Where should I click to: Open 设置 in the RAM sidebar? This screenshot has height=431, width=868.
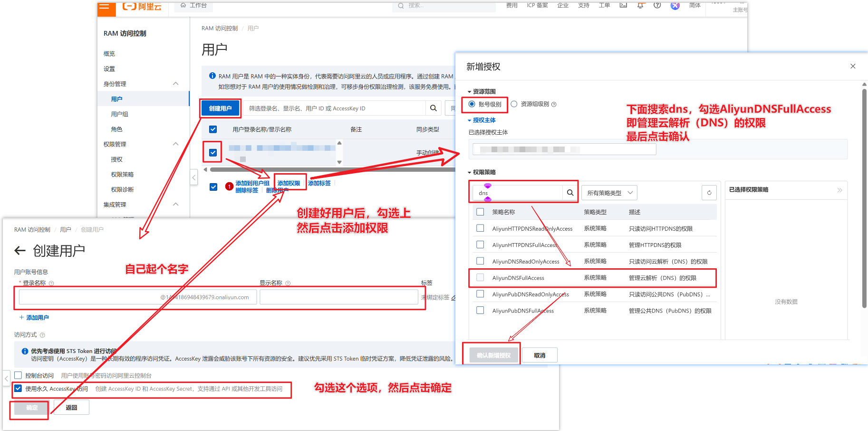(x=109, y=69)
